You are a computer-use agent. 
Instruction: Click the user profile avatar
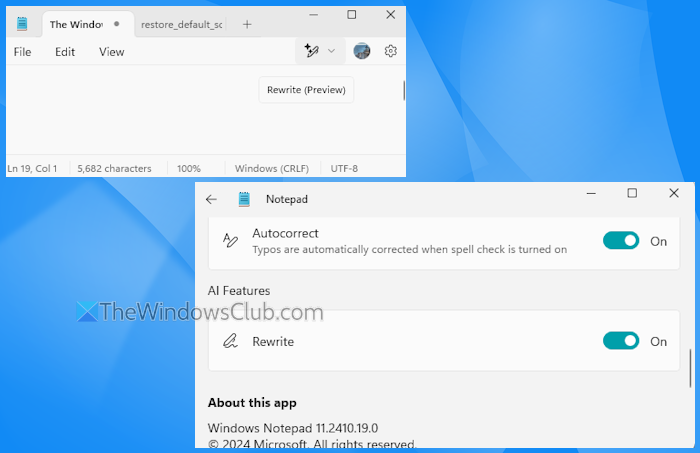[x=362, y=51]
